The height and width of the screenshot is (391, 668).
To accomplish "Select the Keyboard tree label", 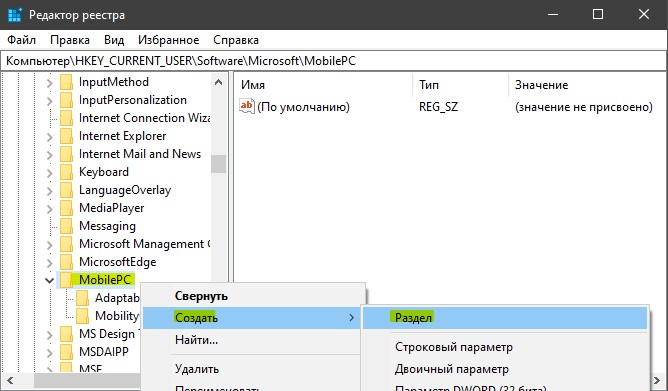I will click(x=104, y=172).
